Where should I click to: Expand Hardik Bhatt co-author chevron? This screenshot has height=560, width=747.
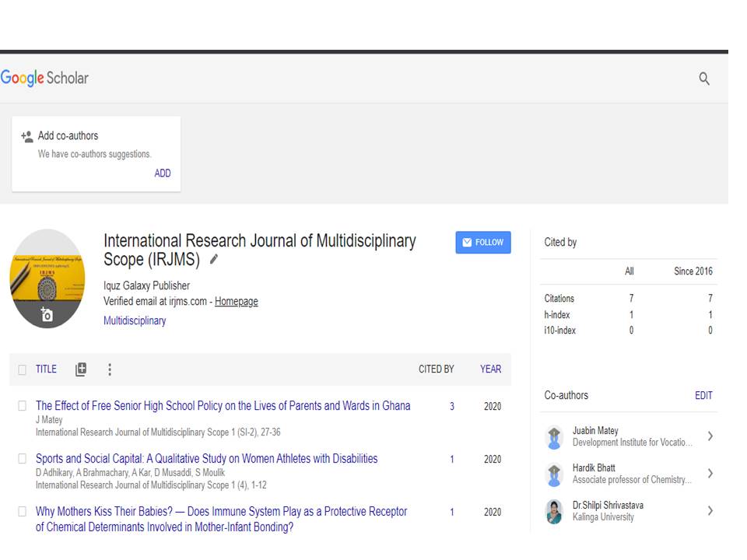(710, 474)
